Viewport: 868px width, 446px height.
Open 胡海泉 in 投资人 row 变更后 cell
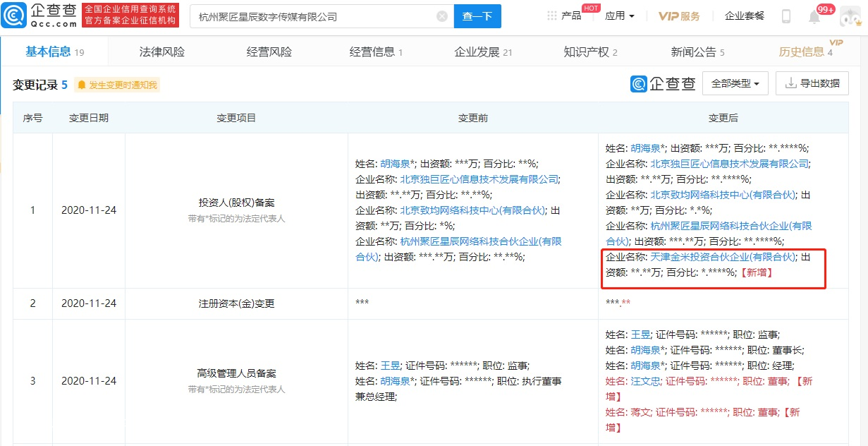coord(644,148)
